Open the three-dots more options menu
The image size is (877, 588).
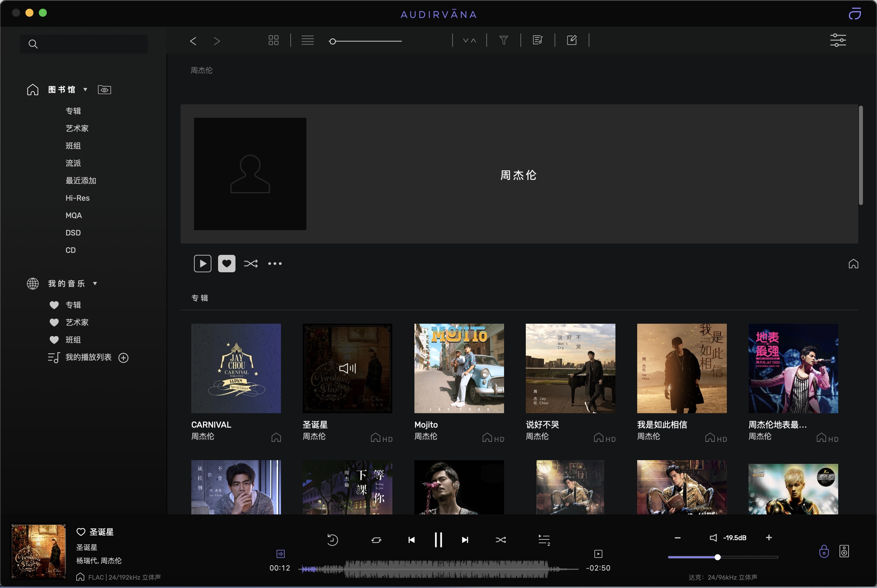275,264
